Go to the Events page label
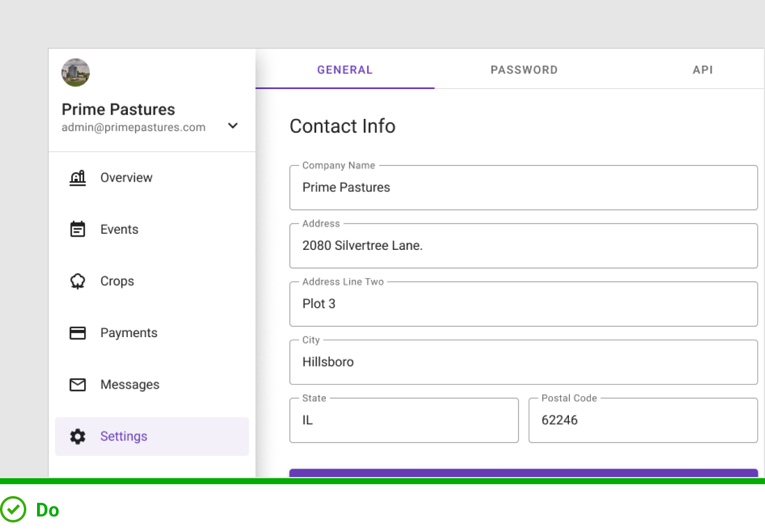This screenshot has width=765, height=532. [x=120, y=230]
